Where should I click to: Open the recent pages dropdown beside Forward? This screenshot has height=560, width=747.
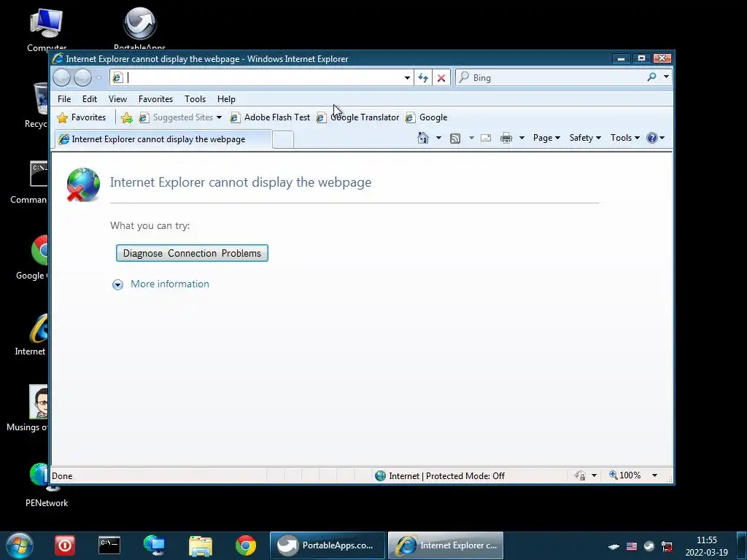[x=98, y=77]
